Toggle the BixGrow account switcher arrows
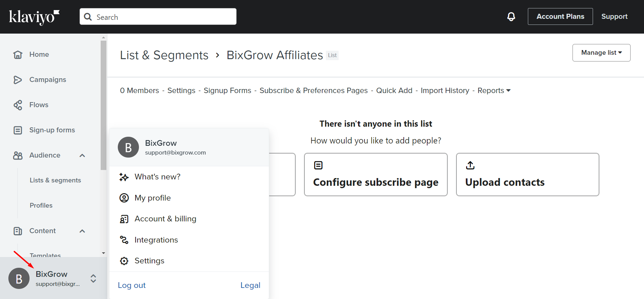The height and width of the screenshot is (299, 644). [x=93, y=279]
